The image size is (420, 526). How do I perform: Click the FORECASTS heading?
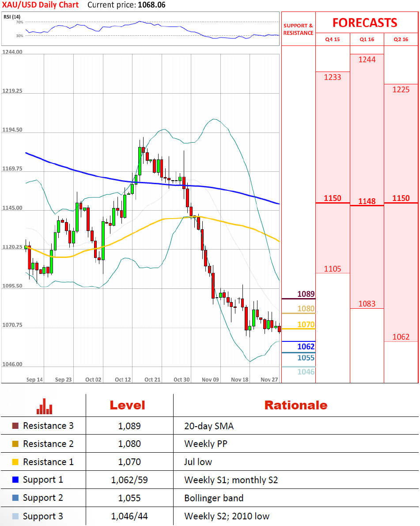pos(365,23)
